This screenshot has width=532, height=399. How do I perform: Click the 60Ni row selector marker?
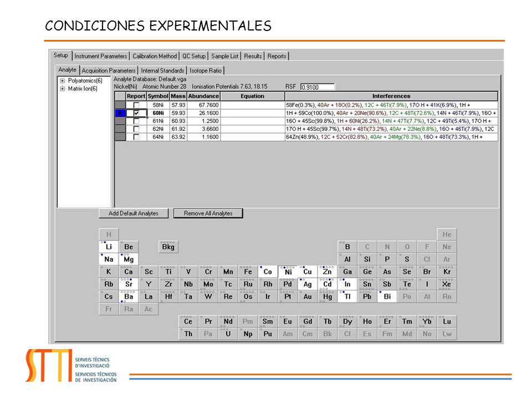[x=120, y=113]
